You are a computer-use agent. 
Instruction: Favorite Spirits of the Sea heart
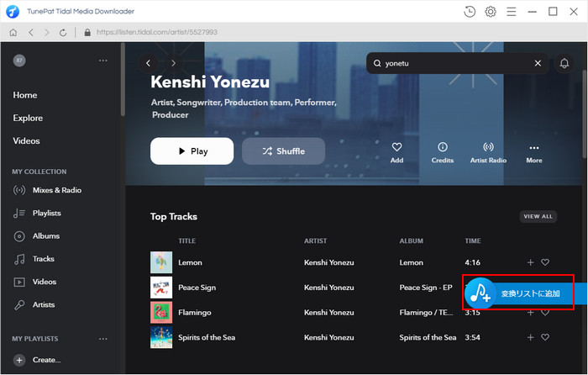[x=545, y=337]
